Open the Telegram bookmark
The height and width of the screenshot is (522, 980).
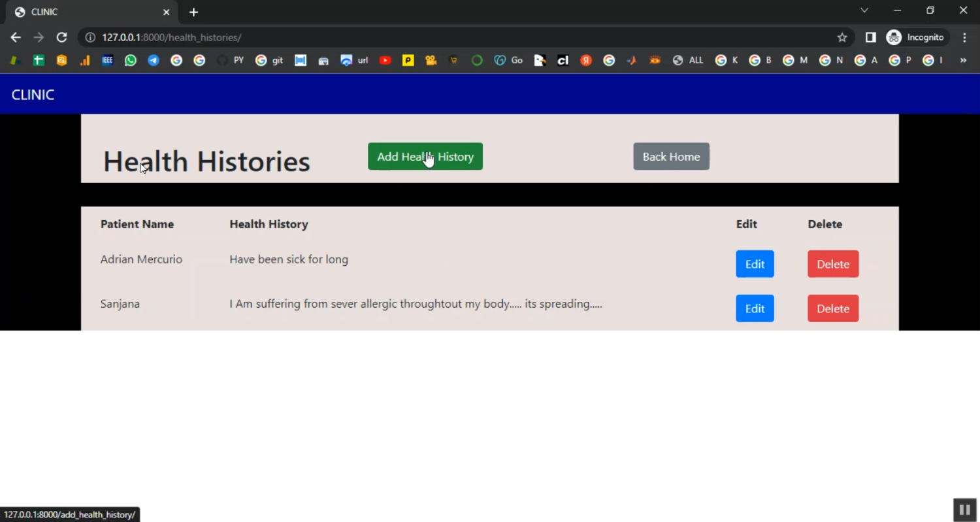coord(154,60)
